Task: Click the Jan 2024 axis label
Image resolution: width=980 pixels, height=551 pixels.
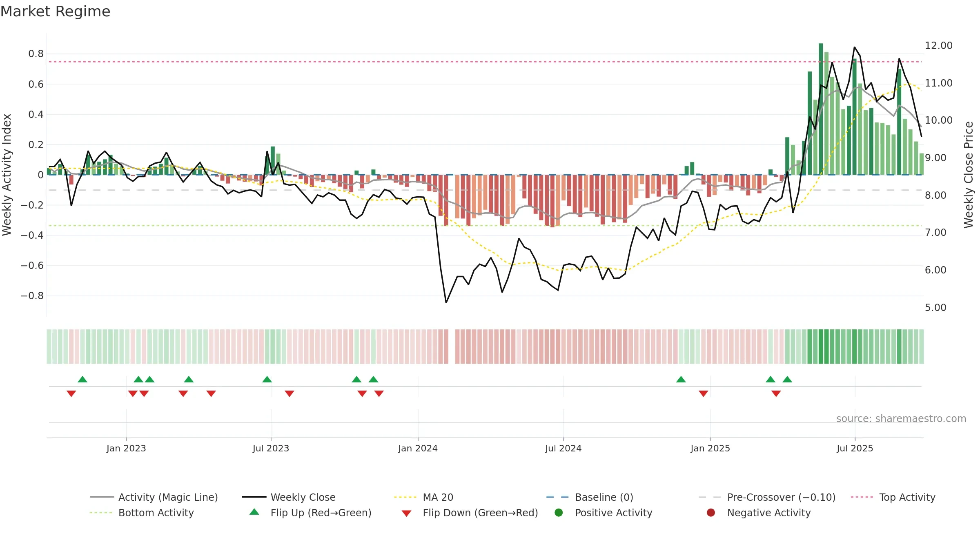Action: point(418,448)
